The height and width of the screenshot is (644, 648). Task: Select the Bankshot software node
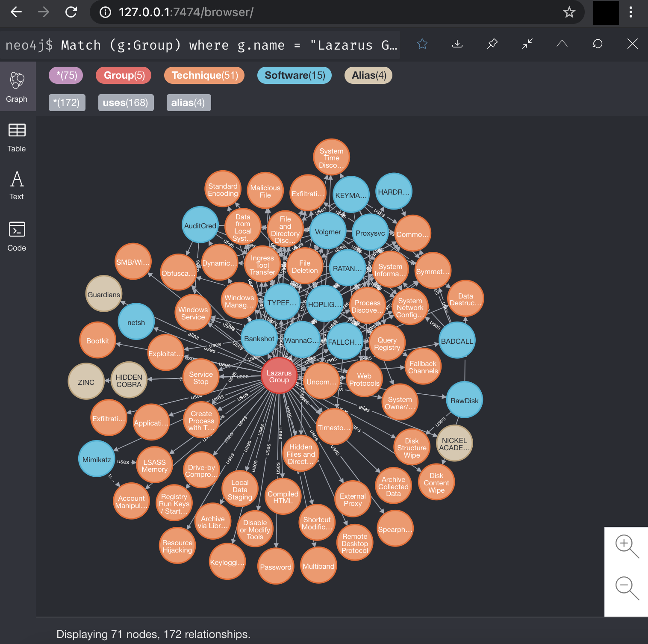[x=259, y=338]
